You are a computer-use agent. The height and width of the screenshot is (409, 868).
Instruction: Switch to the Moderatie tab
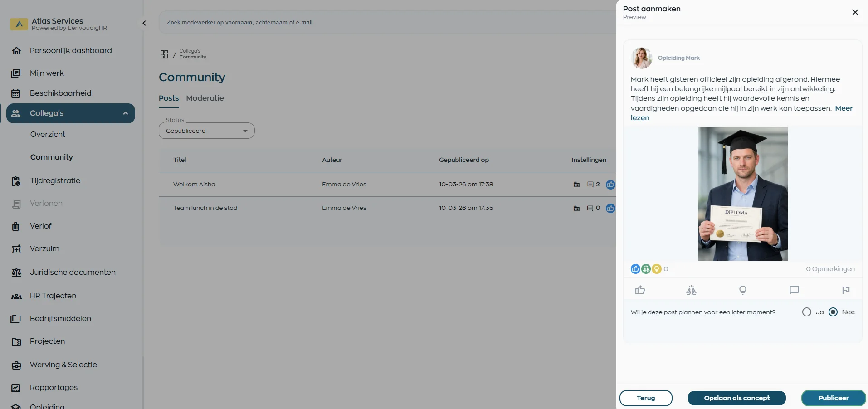click(205, 98)
